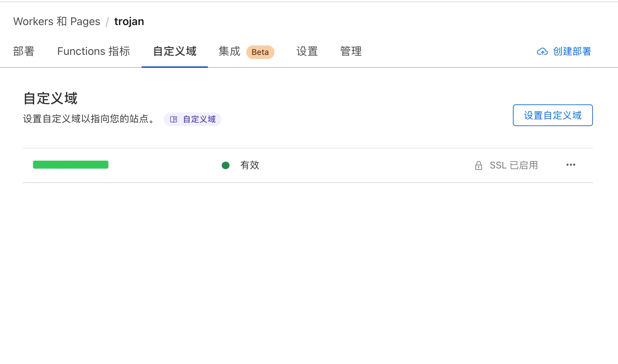Click the 有效 status label
The width and height of the screenshot is (618, 364).
click(x=250, y=165)
